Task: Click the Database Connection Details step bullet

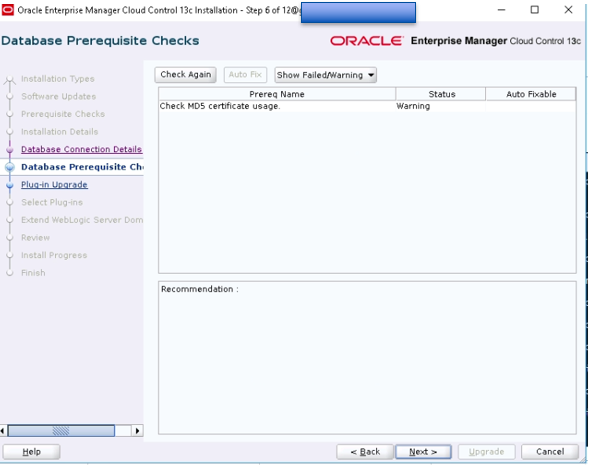Action: coord(10,150)
